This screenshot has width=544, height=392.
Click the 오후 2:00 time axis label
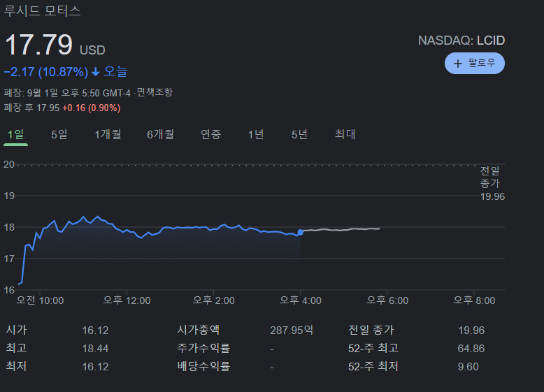click(214, 300)
